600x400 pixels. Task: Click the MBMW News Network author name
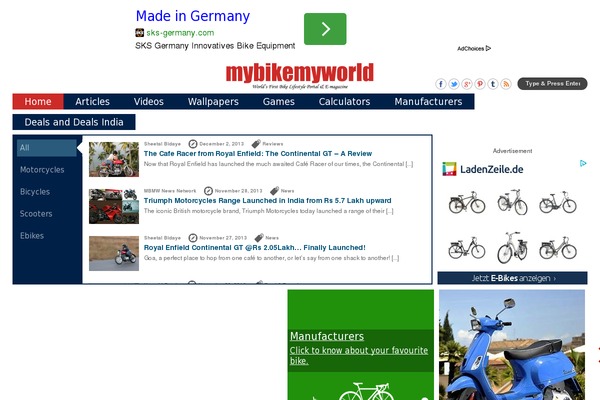(170, 191)
